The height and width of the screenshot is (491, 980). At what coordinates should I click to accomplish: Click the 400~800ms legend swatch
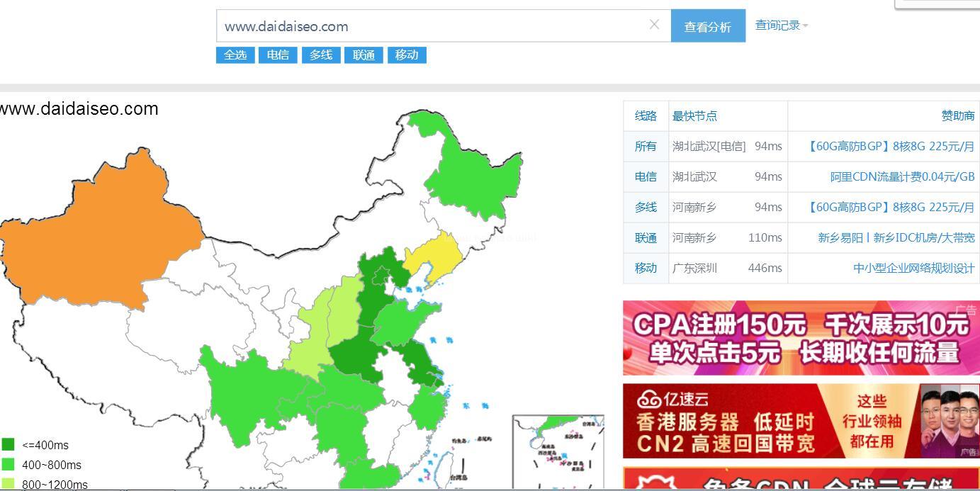click(x=9, y=465)
